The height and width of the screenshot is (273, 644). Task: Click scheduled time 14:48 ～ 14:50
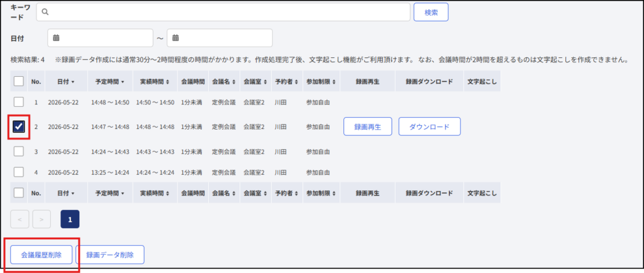110,103
